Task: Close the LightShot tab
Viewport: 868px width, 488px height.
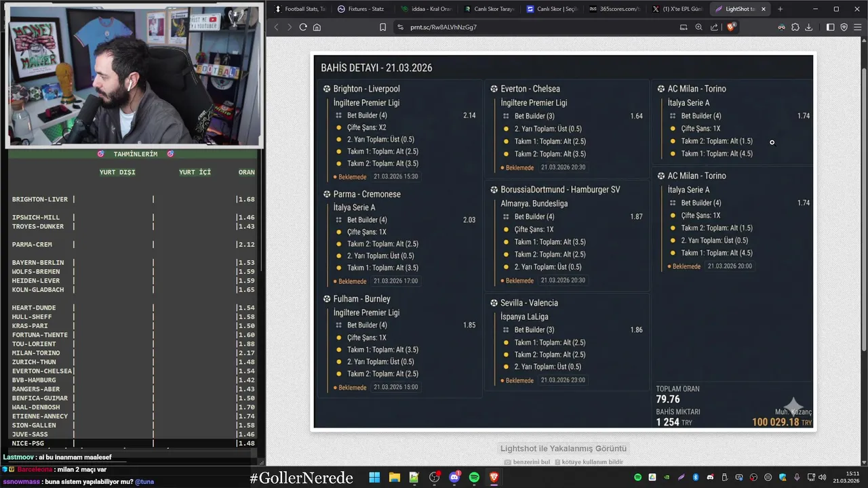Action: tap(764, 9)
